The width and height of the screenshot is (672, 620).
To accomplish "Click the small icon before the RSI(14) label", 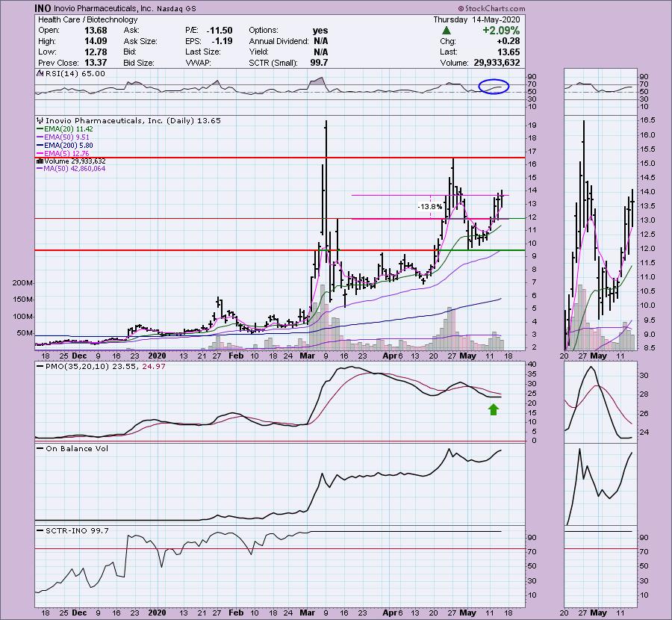I will (40, 73).
